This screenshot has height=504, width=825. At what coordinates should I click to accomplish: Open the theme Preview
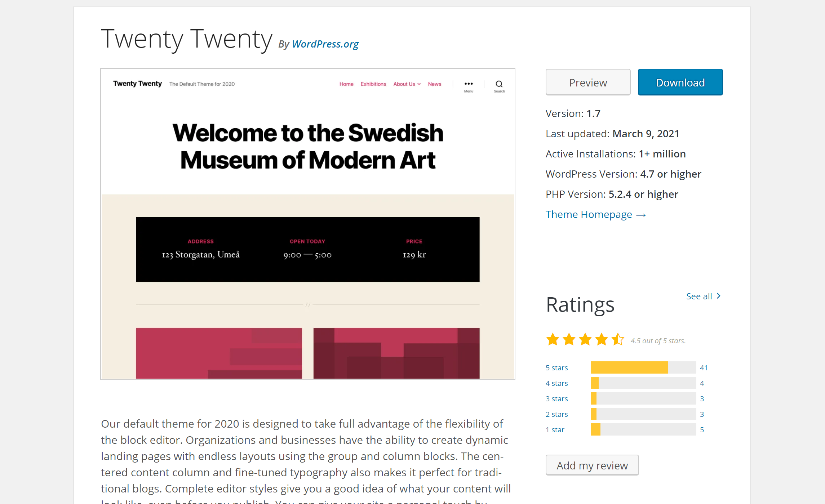click(x=588, y=82)
